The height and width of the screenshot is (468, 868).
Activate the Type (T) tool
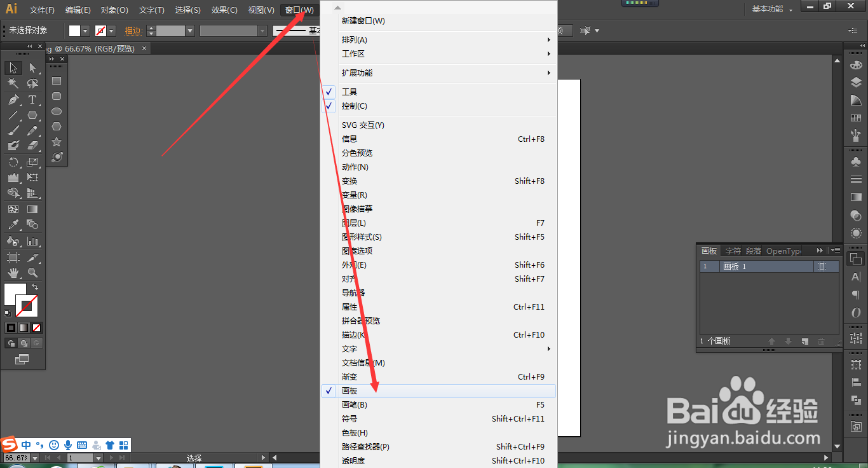[x=32, y=100]
